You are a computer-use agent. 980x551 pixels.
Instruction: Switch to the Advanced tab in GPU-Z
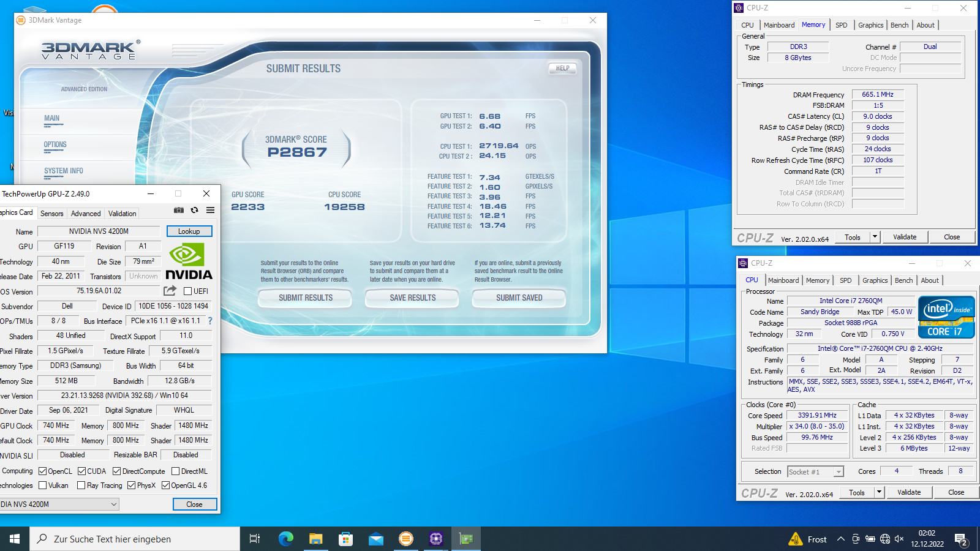86,213
